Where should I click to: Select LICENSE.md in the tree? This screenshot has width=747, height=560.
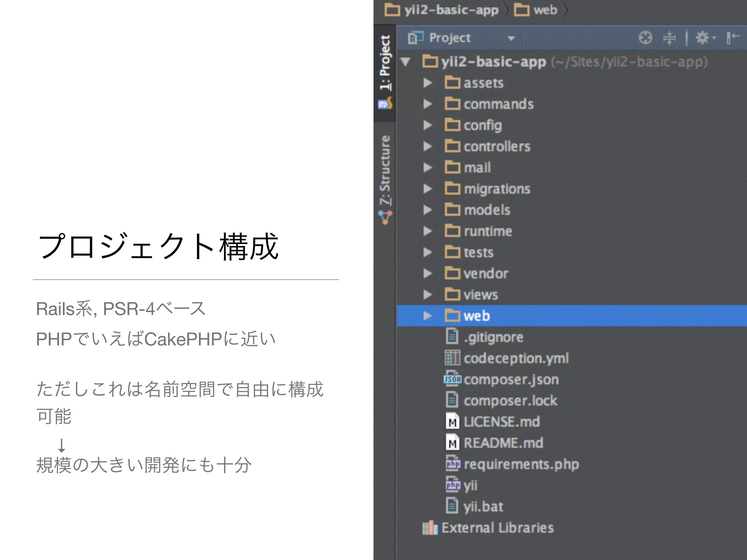click(x=502, y=422)
